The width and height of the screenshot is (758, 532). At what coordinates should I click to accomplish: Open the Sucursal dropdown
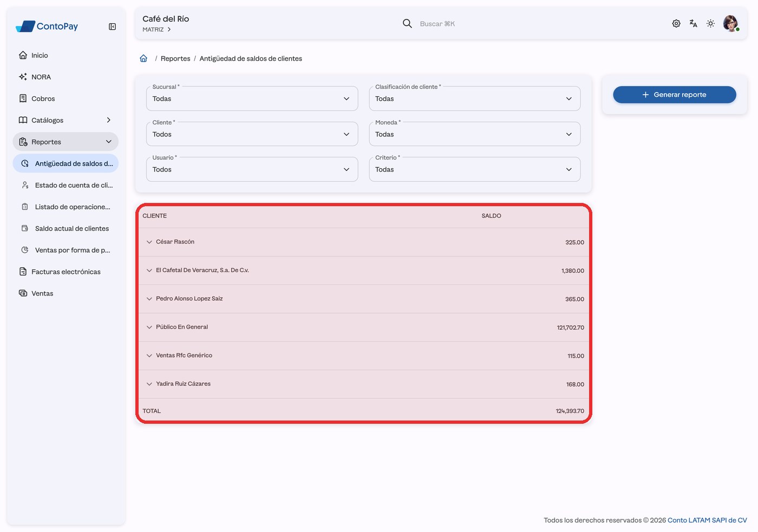click(x=252, y=98)
